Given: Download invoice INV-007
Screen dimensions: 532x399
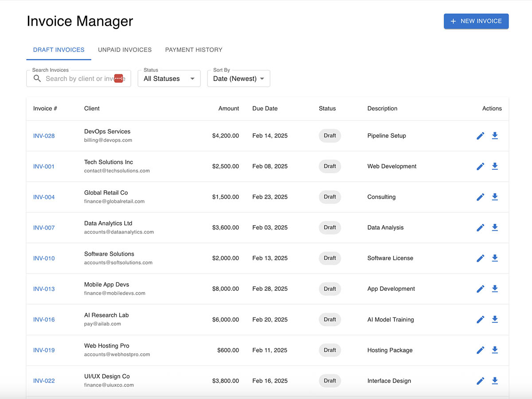Looking at the screenshot, I should [495, 227].
